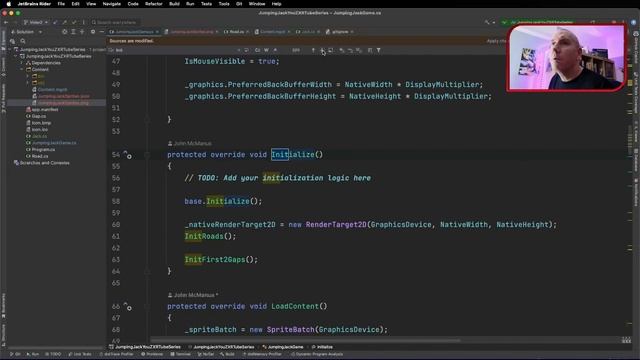
Task: Collapse the JumpingJackYouZXRTubeSeries project node
Action: click(16, 56)
